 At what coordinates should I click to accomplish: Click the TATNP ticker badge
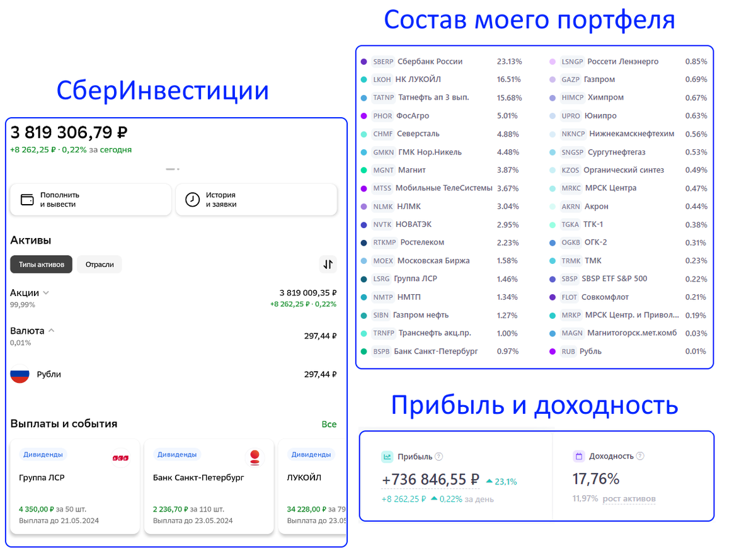383,98
